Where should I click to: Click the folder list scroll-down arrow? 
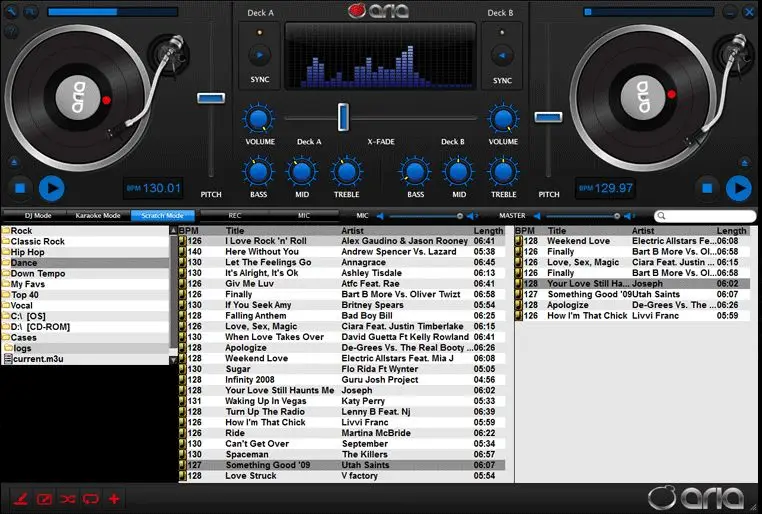pos(173,360)
